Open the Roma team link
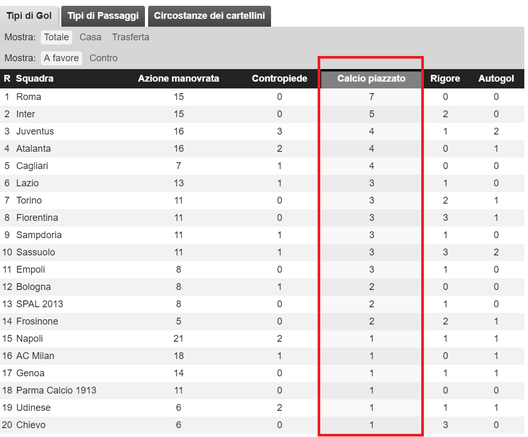The width and height of the screenshot is (528, 437). [29, 97]
